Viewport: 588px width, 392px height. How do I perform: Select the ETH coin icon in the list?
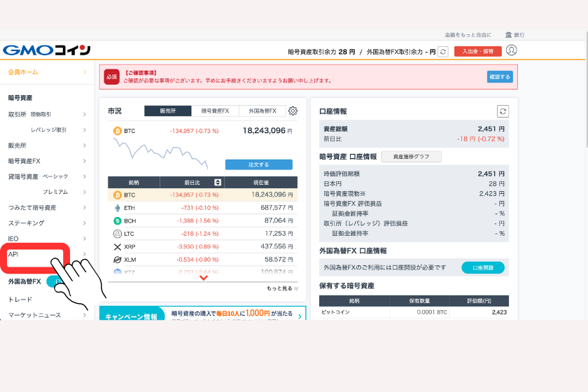tap(118, 208)
